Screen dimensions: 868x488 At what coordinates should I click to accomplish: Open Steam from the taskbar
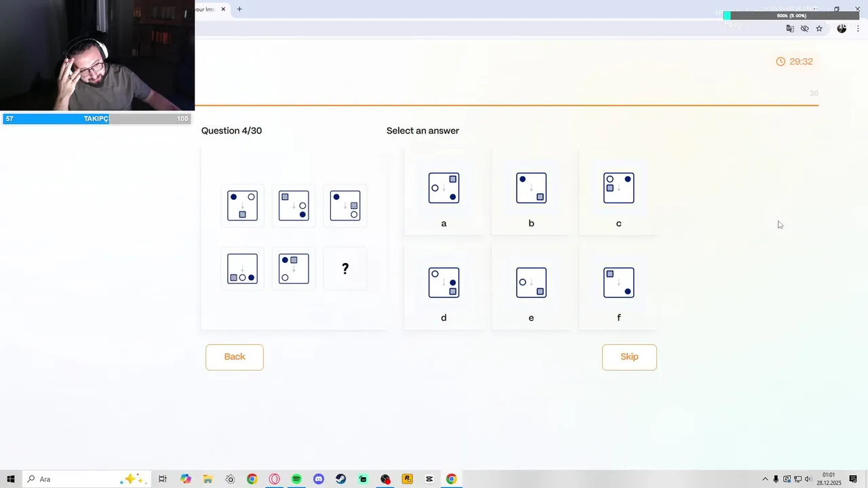point(340,479)
